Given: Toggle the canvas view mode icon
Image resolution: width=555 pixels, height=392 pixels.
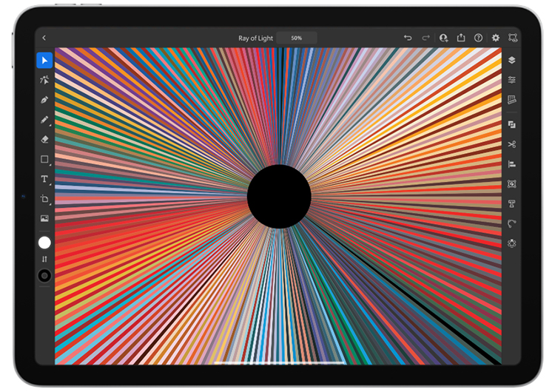Looking at the screenshot, I should [x=513, y=38].
